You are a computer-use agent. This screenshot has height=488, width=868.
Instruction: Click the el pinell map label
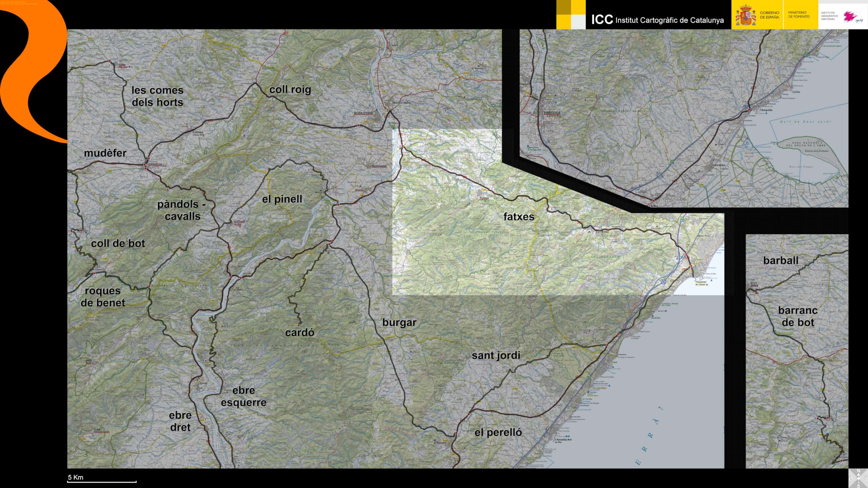(282, 199)
